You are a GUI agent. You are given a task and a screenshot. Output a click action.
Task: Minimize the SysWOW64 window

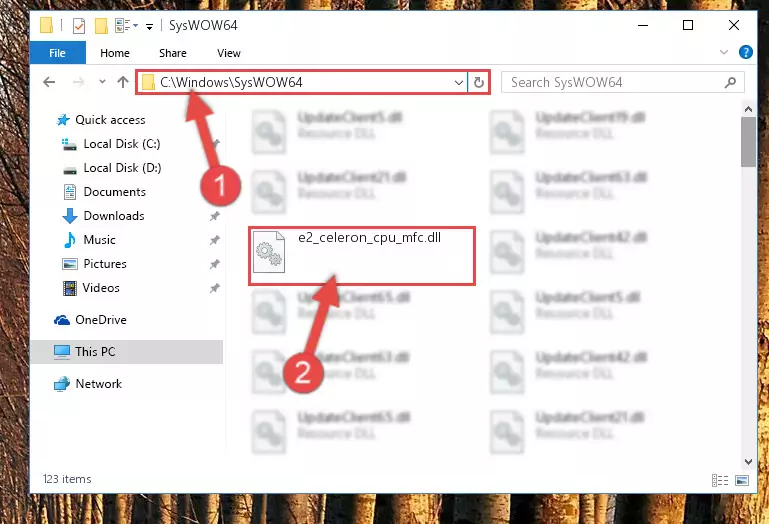pyautogui.click(x=643, y=25)
